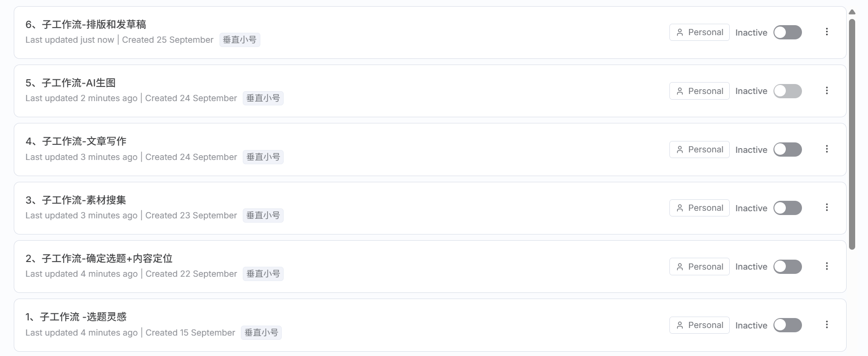The height and width of the screenshot is (356, 868).
Task: Click the scrollbar up arrow
Action: tap(852, 12)
